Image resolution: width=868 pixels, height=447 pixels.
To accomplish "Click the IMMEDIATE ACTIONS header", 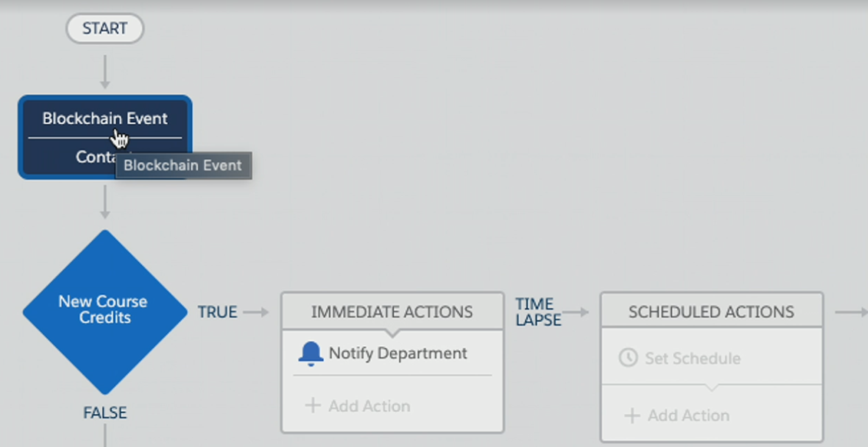I will click(392, 312).
